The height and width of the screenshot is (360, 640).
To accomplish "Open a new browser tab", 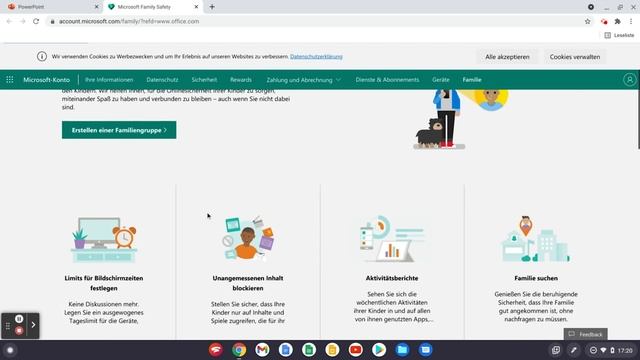I will [212, 7].
